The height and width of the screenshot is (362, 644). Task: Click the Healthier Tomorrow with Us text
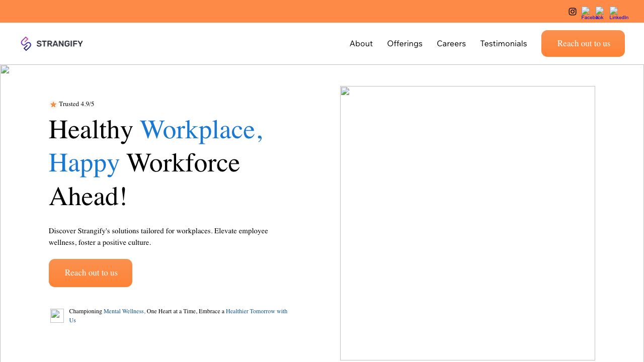coord(256,312)
